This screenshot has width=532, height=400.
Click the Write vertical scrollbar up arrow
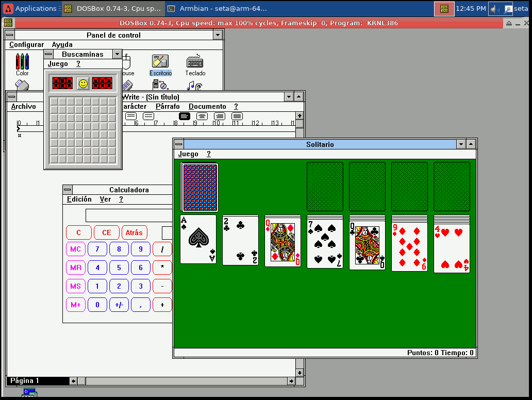pyautogui.click(x=300, y=115)
